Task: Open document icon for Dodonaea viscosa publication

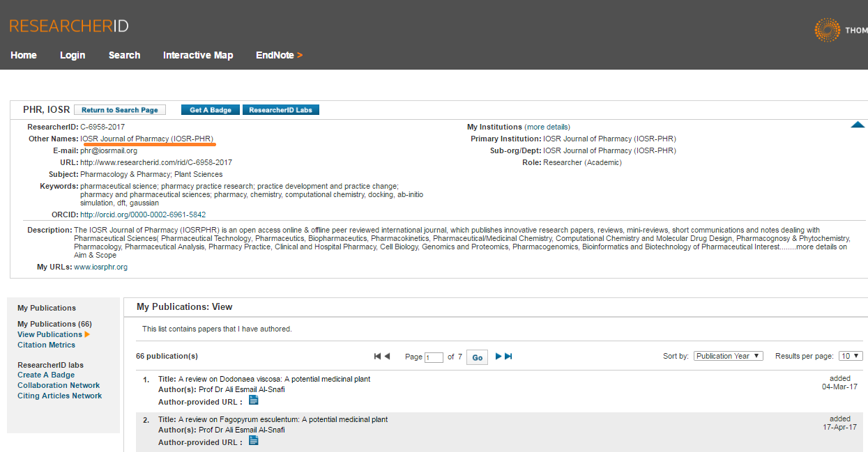Action: tap(253, 400)
